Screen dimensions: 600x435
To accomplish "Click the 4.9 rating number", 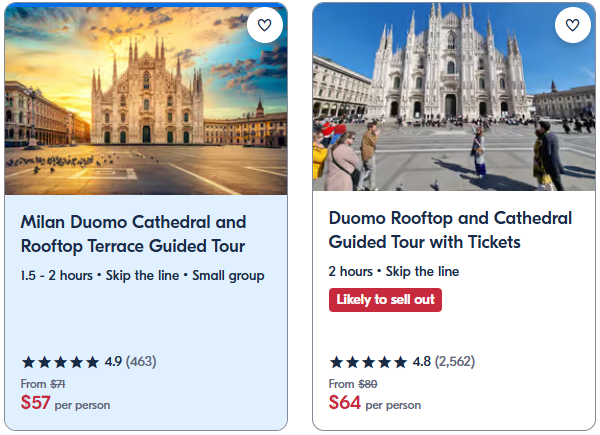I will (x=113, y=362).
